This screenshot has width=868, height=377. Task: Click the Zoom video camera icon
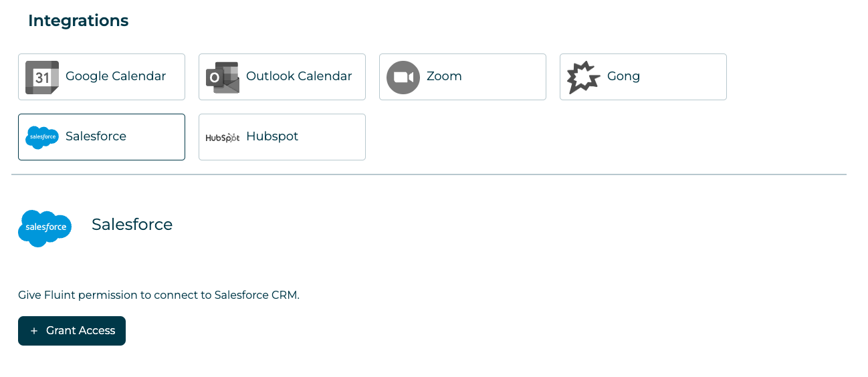pyautogui.click(x=403, y=78)
